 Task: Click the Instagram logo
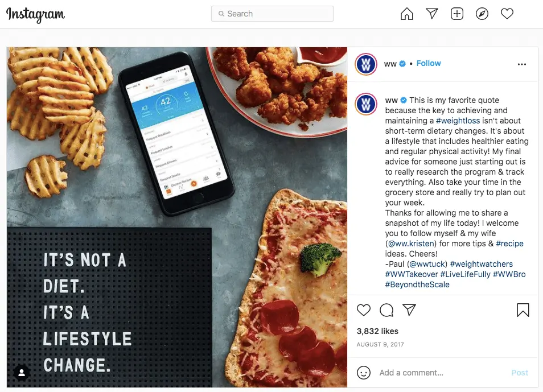pyautogui.click(x=35, y=15)
